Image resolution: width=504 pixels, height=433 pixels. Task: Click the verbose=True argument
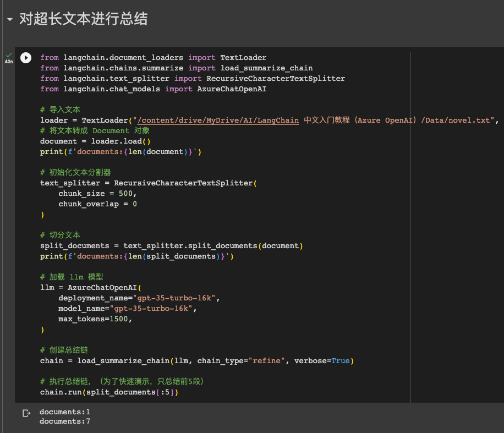[x=322, y=361]
